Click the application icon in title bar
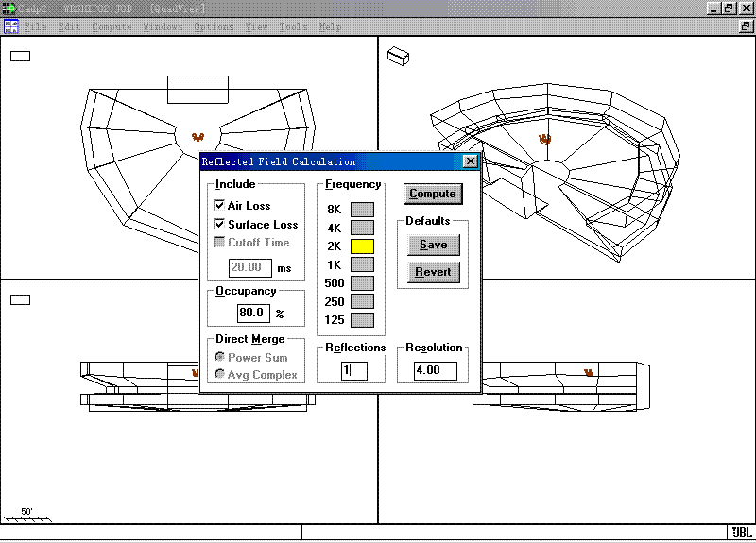The height and width of the screenshot is (543, 756). [x=9, y=8]
